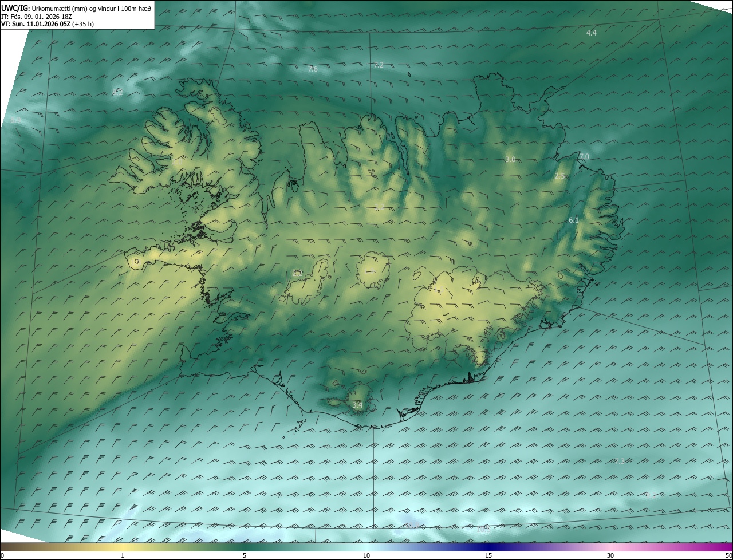The image size is (733, 560).
Task: Click the 3.4 value label on south coast
Action: [357, 405]
